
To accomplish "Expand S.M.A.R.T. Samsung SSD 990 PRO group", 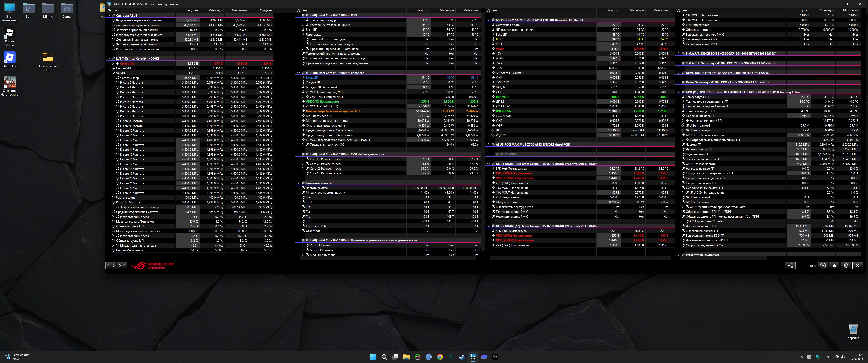I will pyautogui.click(x=678, y=63).
